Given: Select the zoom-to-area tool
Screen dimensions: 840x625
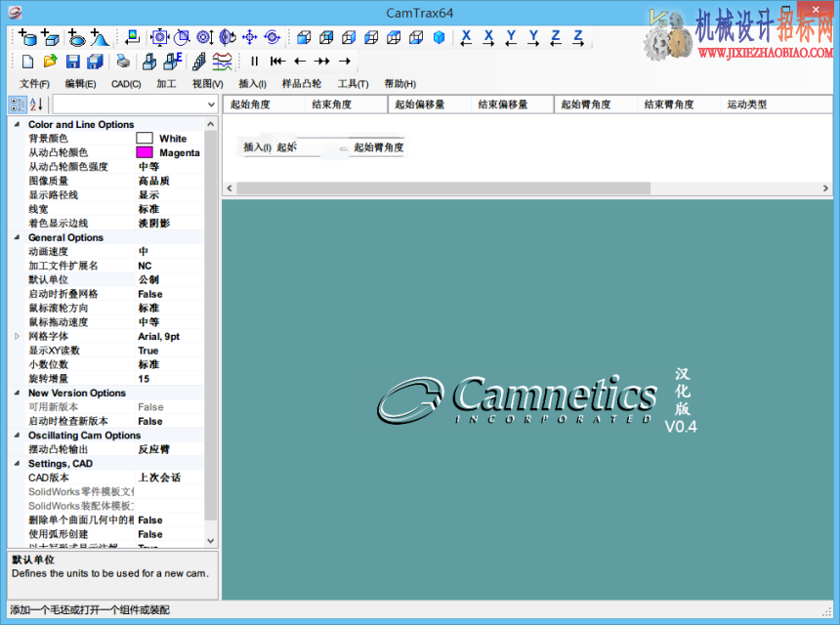Looking at the screenshot, I should tap(182, 37).
